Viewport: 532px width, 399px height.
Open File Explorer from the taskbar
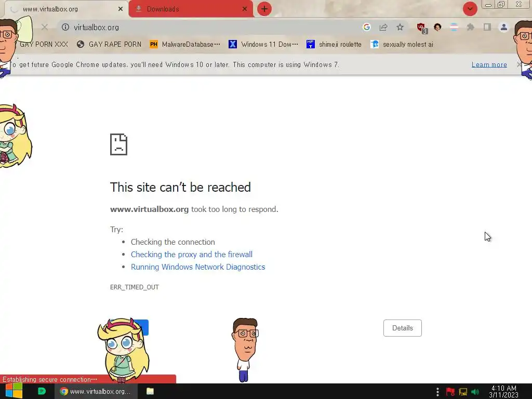[150, 391]
